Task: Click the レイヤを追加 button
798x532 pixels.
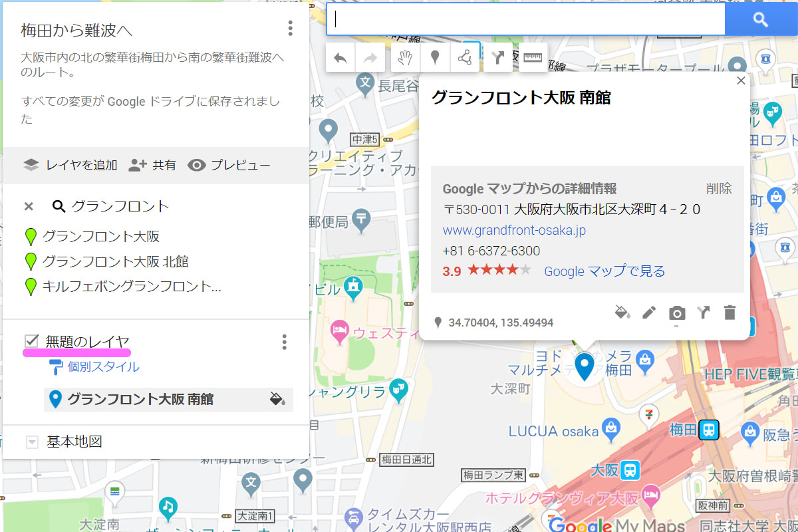Action: pyautogui.click(x=70, y=165)
